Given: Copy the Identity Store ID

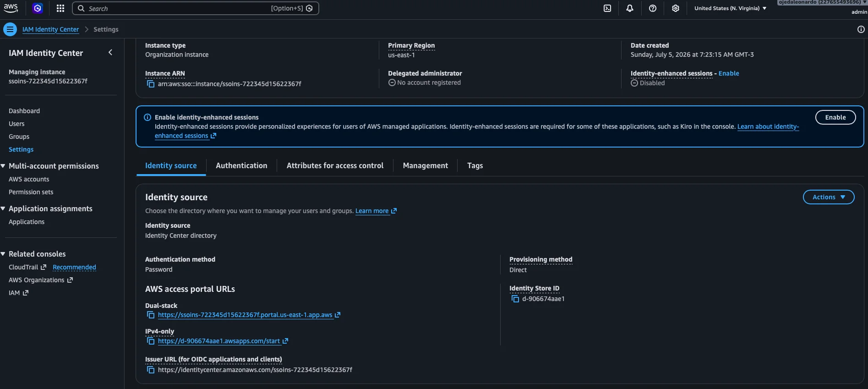Looking at the screenshot, I should coord(515,299).
